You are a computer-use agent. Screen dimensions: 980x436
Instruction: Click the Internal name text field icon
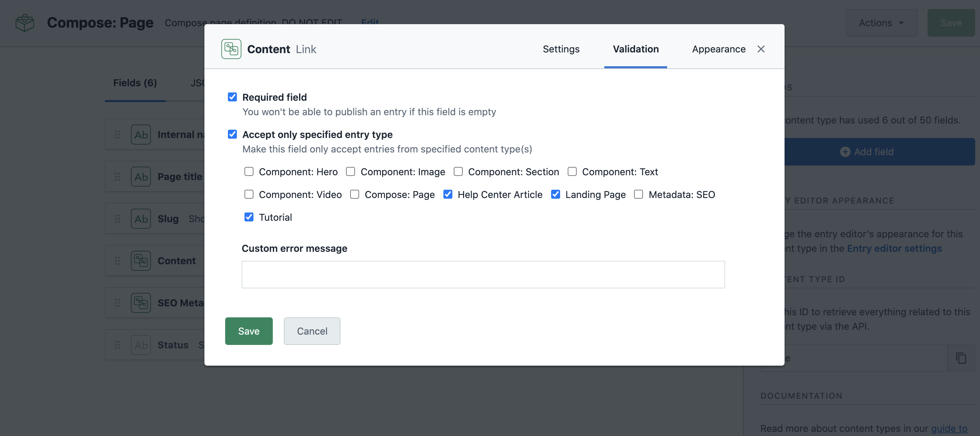click(141, 135)
